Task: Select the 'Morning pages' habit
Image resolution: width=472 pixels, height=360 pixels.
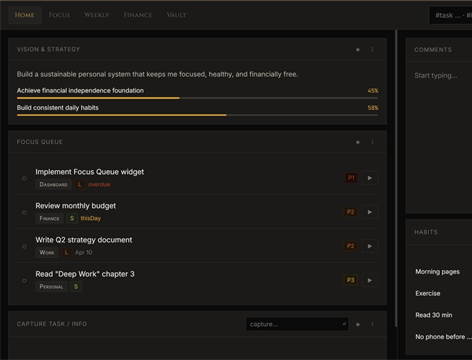Action: click(437, 272)
